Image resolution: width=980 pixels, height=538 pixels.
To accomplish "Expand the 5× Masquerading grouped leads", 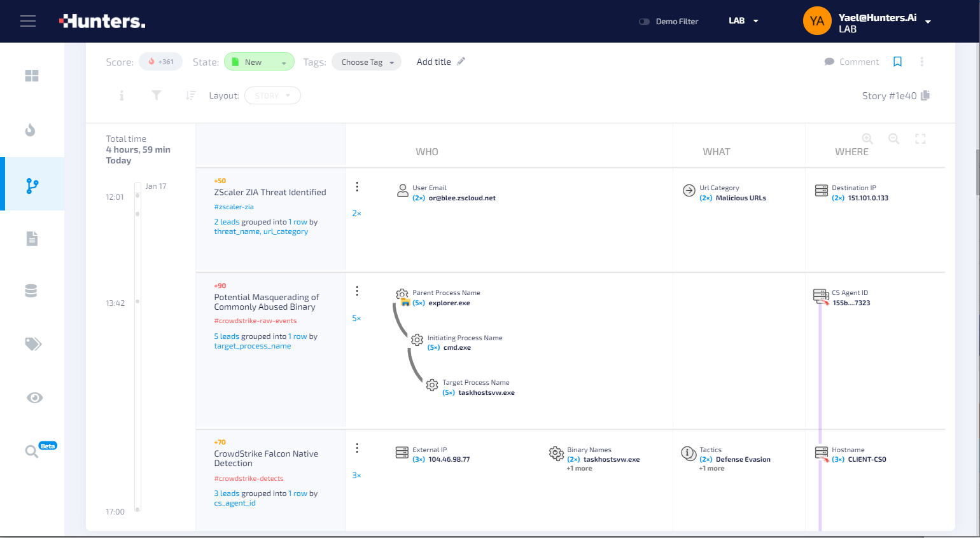I will pos(356,319).
